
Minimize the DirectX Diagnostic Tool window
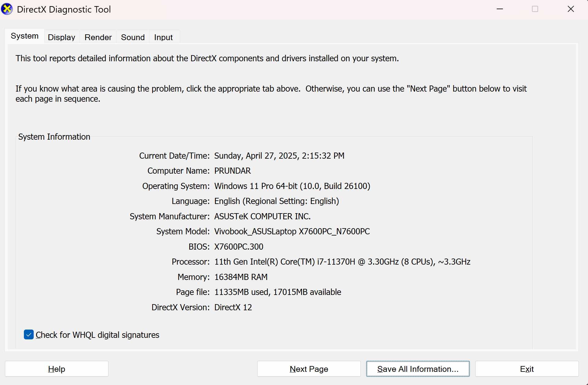tap(500, 9)
